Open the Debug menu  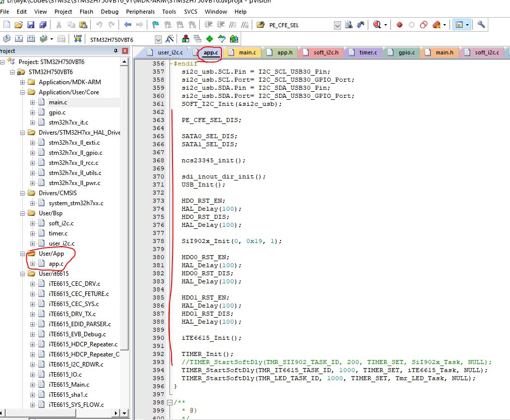click(109, 12)
